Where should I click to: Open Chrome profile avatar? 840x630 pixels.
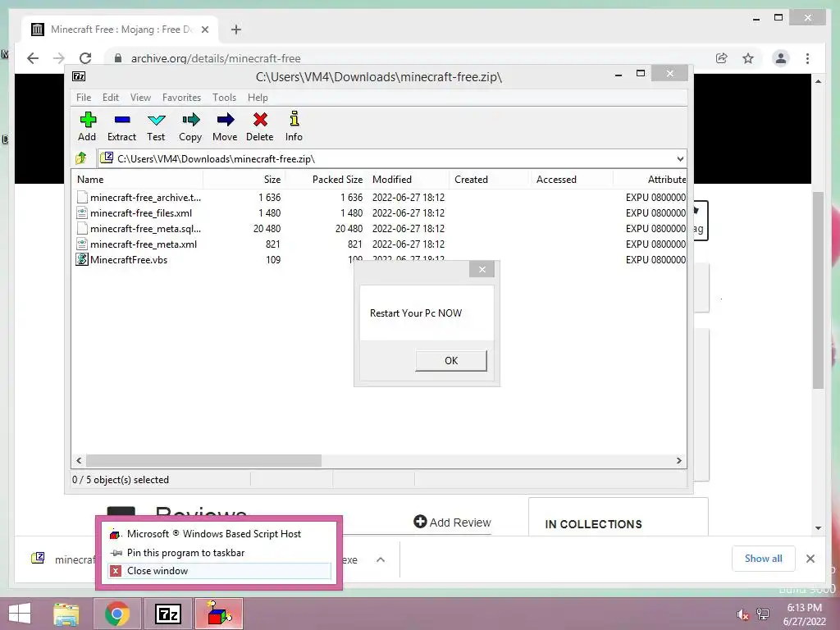781,58
